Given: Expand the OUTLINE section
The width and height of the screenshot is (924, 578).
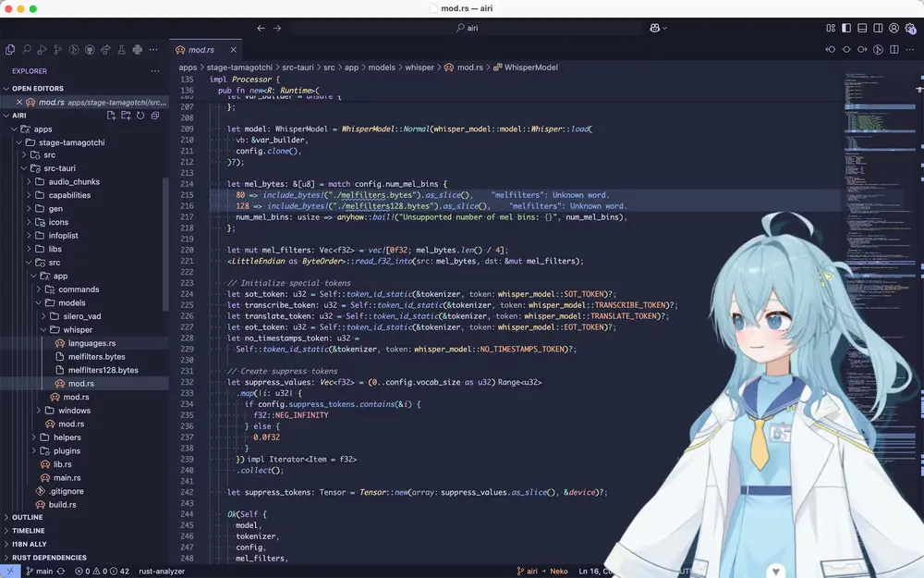Looking at the screenshot, I should click(x=28, y=518).
